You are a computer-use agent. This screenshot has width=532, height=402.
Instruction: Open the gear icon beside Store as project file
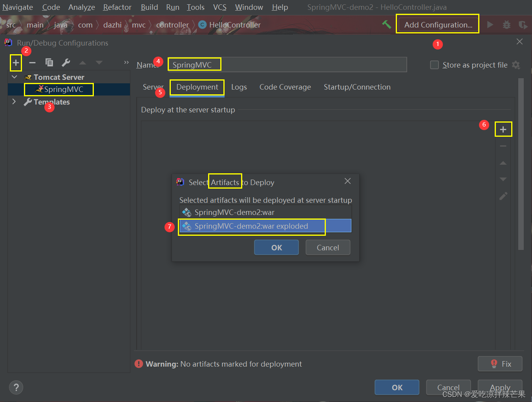[516, 65]
